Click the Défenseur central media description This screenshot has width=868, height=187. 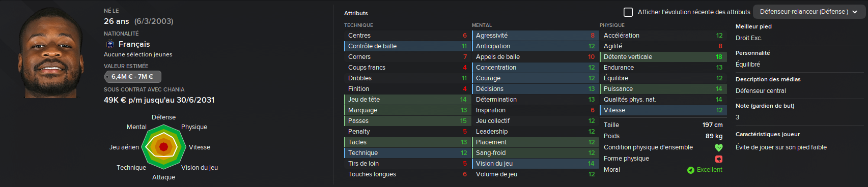pos(761,91)
